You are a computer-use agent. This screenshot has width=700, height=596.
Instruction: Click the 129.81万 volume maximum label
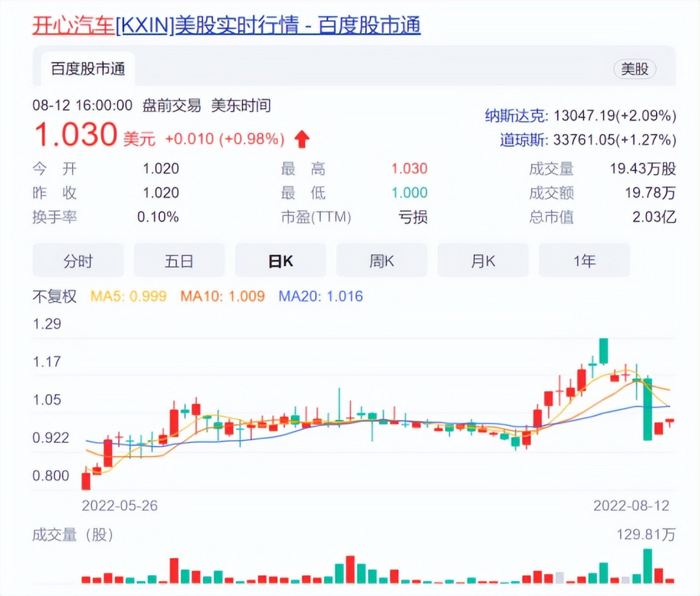coord(646,534)
